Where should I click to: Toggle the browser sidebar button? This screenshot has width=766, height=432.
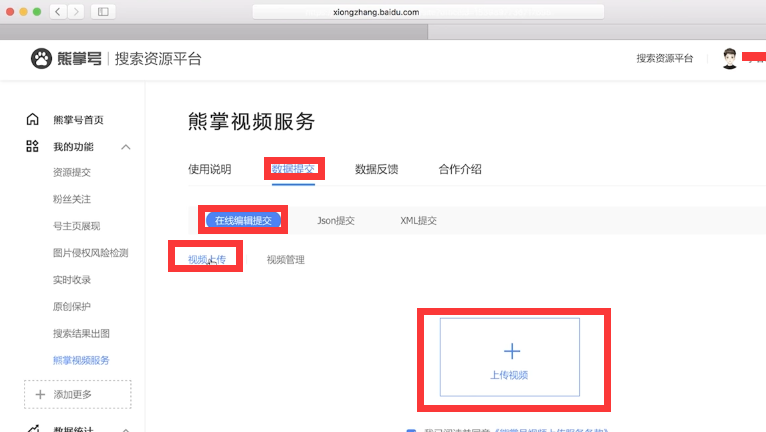tap(103, 12)
